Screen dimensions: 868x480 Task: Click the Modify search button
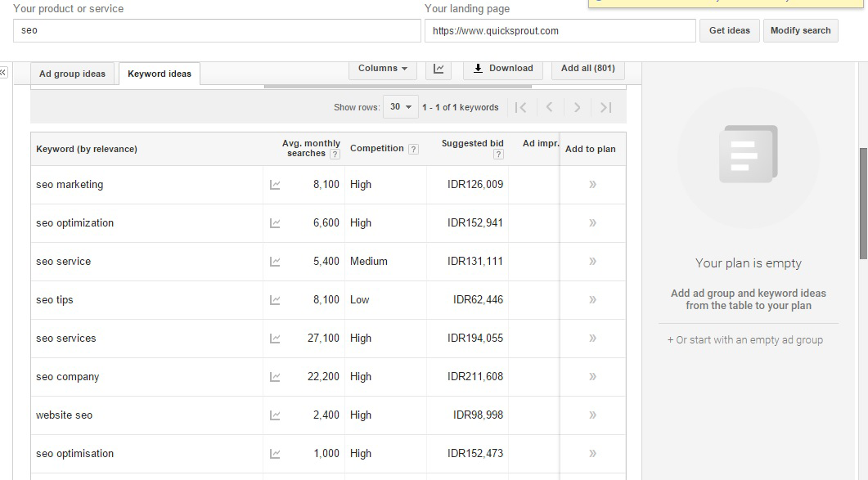pyautogui.click(x=800, y=30)
